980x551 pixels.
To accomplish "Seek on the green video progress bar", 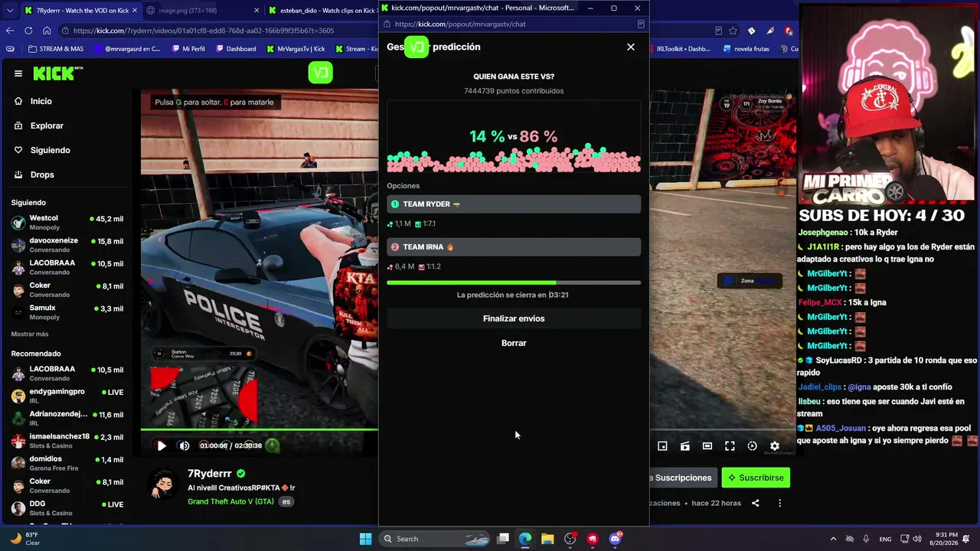I will coord(259,430).
